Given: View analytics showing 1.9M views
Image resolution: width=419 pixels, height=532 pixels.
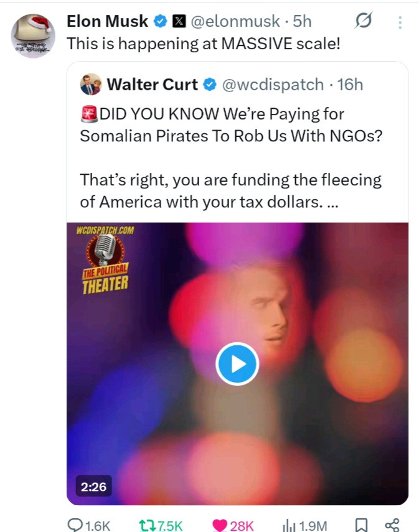Looking at the screenshot, I should pyautogui.click(x=289, y=525).
